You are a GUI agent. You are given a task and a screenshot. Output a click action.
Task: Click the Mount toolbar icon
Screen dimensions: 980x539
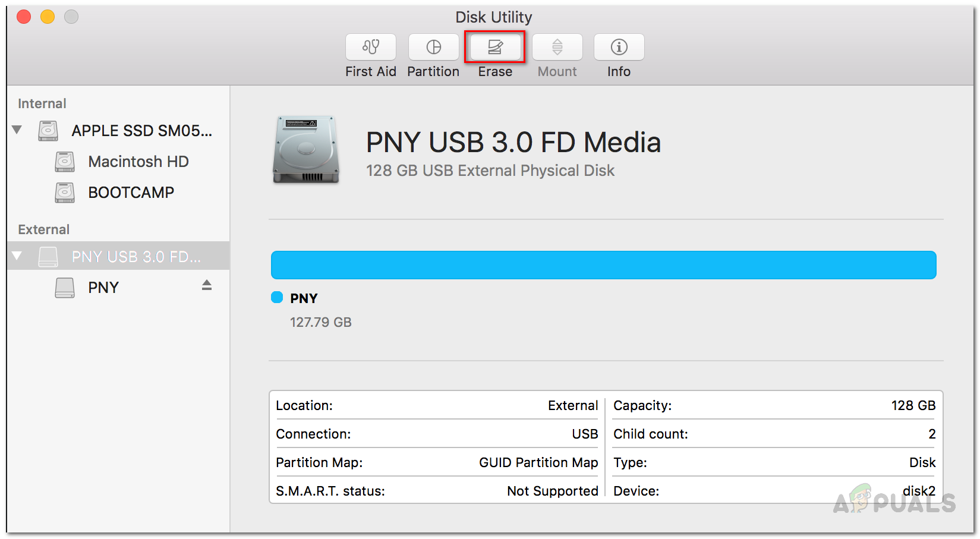pyautogui.click(x=557, y=47)
